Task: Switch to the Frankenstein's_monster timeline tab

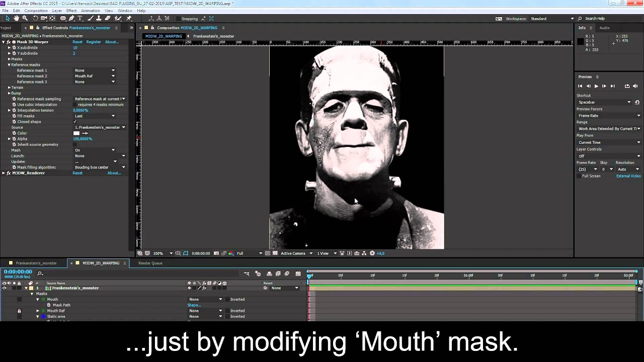Action: pos(36,263)
